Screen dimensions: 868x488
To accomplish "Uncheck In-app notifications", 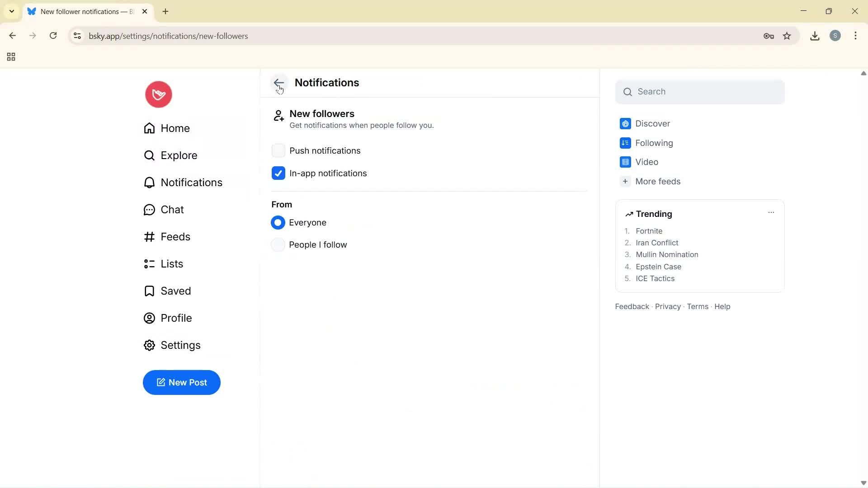I will tap(278, 173).
